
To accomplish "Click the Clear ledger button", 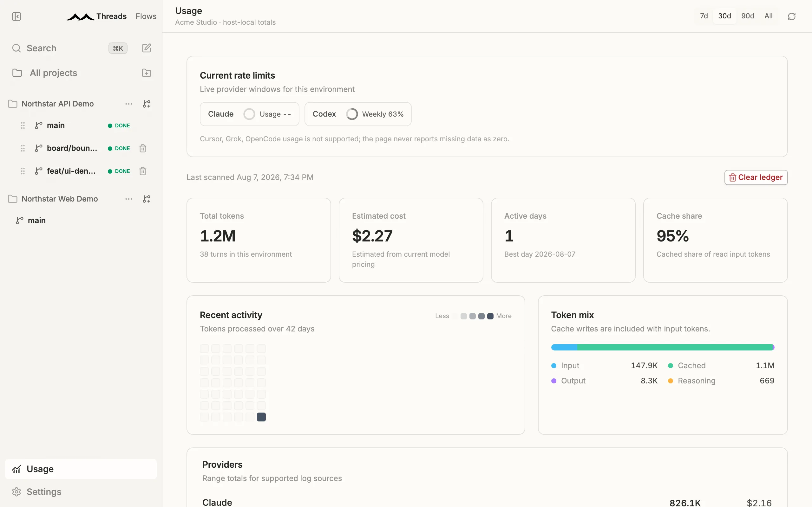I will click(x=756, y=177).
